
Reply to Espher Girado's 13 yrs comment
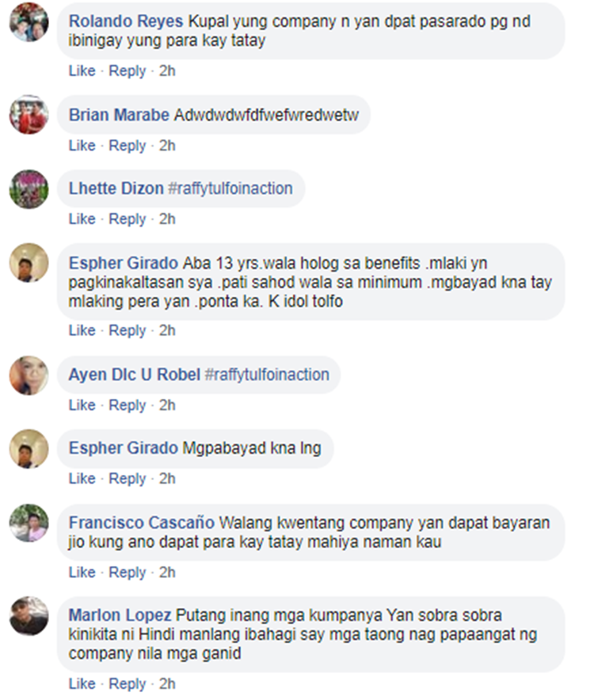pyautogui.click(x=128, y=330)
